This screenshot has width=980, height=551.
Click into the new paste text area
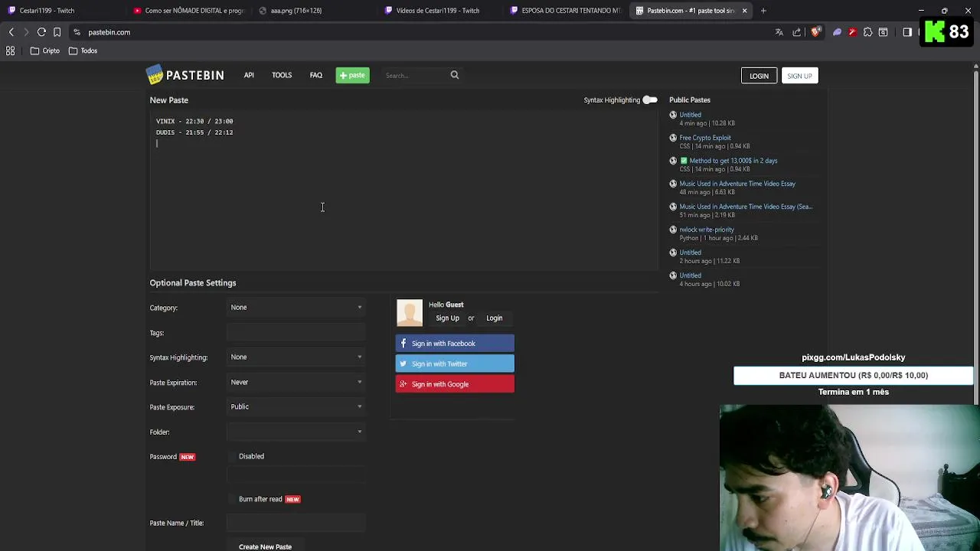coord(403,190)
